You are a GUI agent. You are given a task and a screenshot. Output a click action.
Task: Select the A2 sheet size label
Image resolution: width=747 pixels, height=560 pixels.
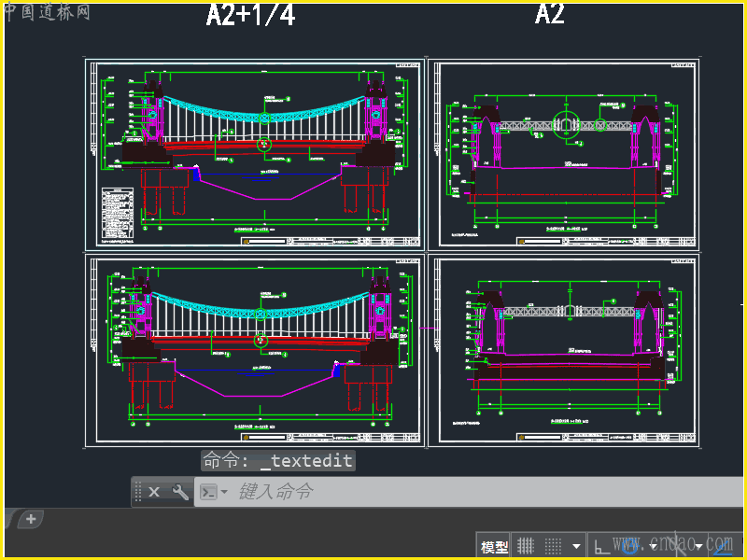coord(549,14)
